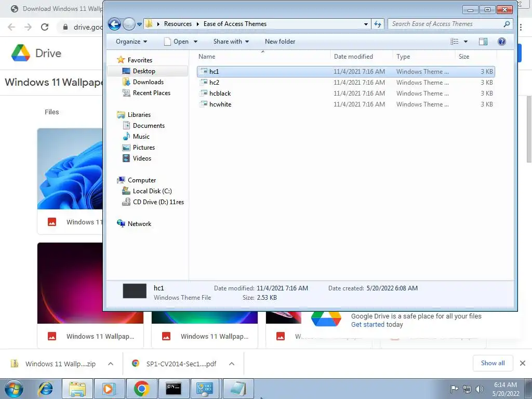This screenshot has height=399, width=532.
Task: Sort by the Size column header
Action: click(476, 57)
